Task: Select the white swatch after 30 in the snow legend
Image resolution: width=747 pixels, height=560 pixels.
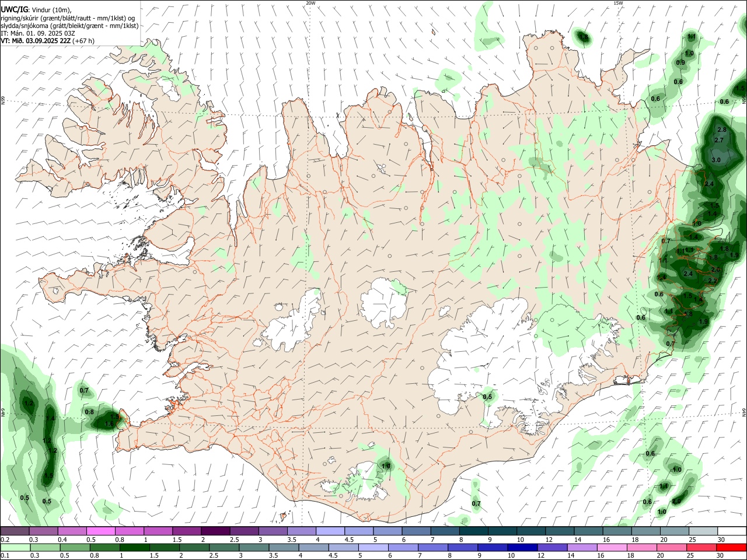Action: (732, 531)
